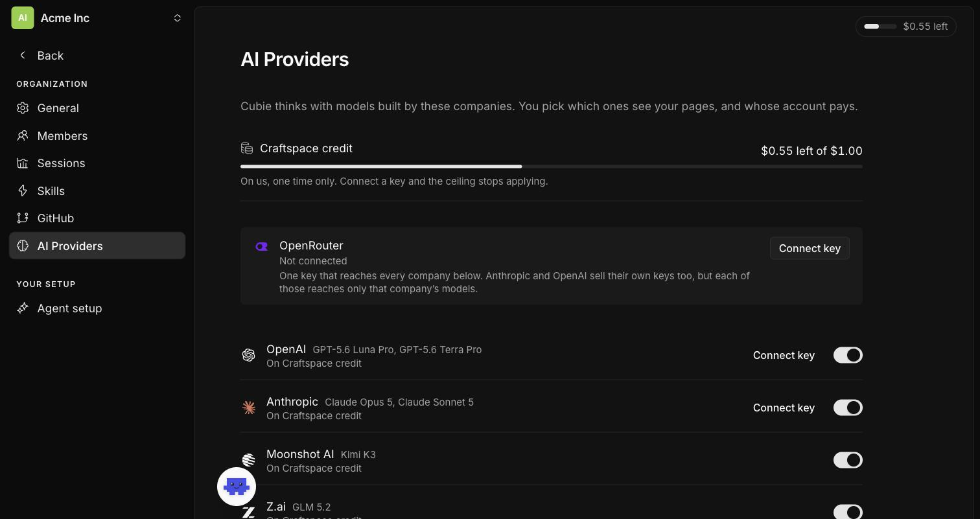The height and width of the screenshot is (519, 980).
Task: Connect key for Anthropic
Action: (x=784, y=408)
